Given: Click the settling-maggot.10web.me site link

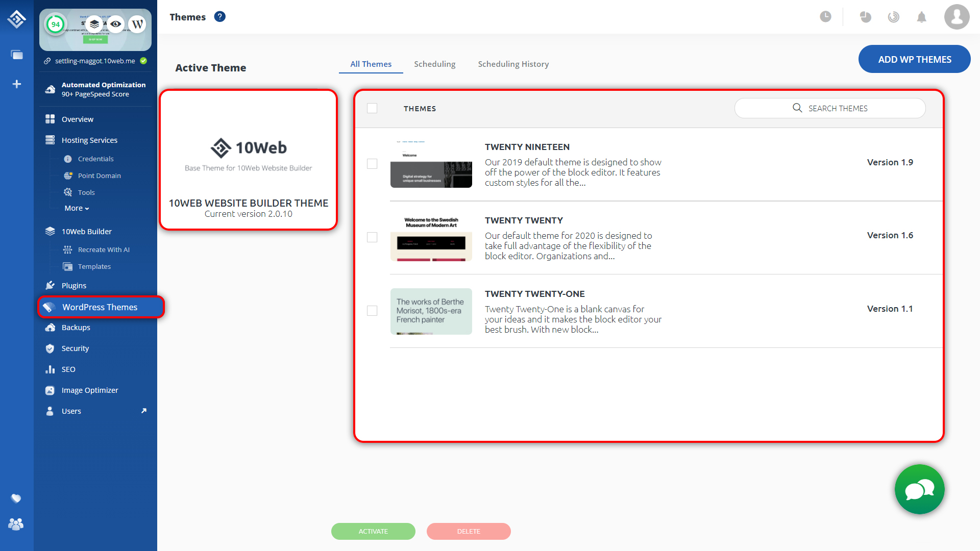Looking at the screenshot, I should [95, 61].
